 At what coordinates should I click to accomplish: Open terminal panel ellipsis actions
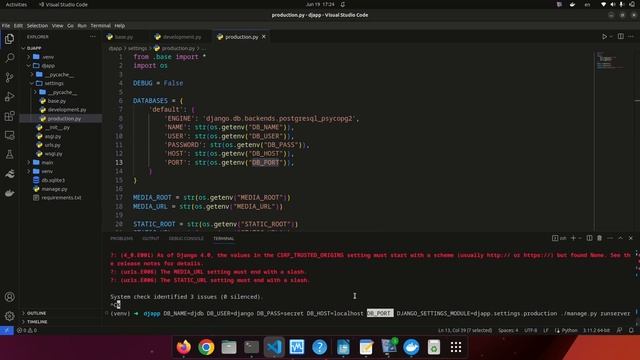click(610, 238)
